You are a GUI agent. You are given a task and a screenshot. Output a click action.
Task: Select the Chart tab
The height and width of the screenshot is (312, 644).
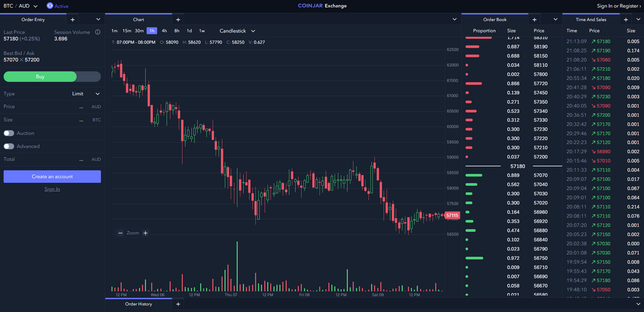[x=138, y=20]
